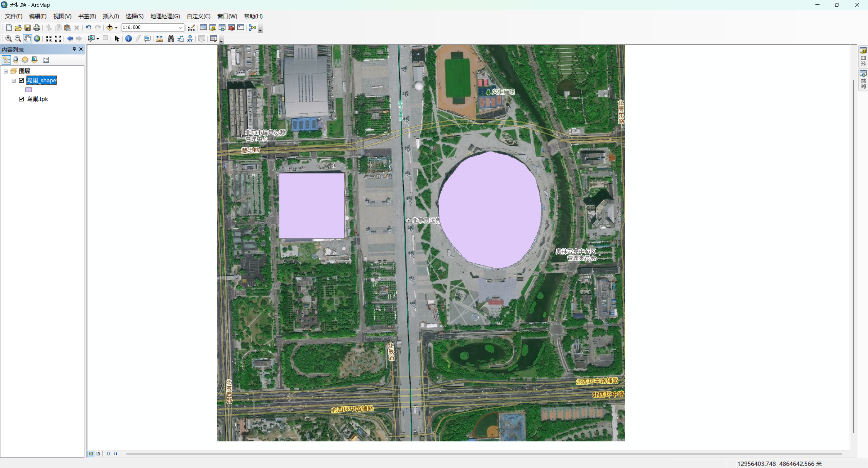
Task: Switch to List By Visibility
Action: (x=25, y=60)
